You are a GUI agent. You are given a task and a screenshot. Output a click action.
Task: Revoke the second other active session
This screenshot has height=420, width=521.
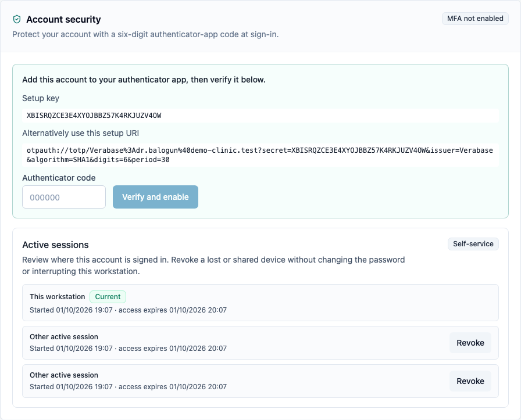tap(470, 381)
